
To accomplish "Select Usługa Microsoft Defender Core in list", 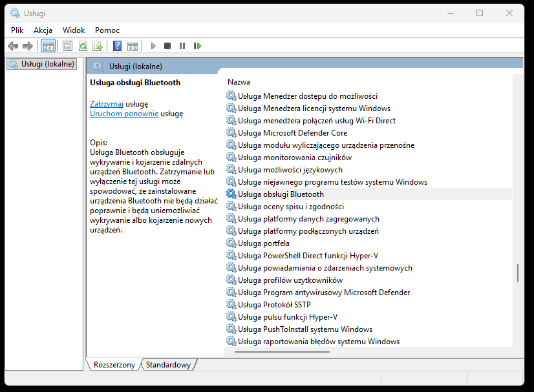I will tap(292, 133).
